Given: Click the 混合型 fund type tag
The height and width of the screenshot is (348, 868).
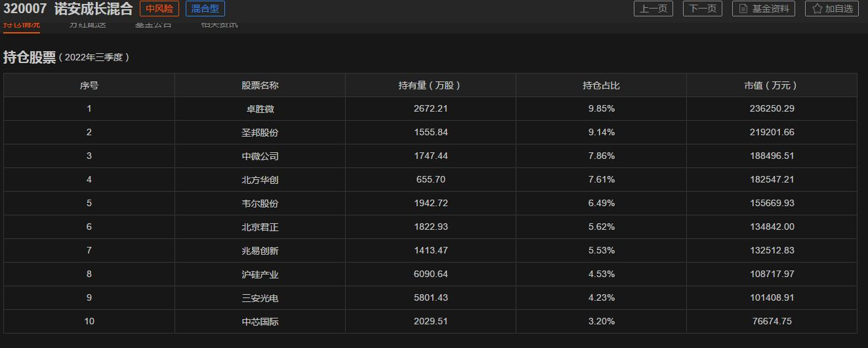Looking at the screenshot, I should (205, 9).
